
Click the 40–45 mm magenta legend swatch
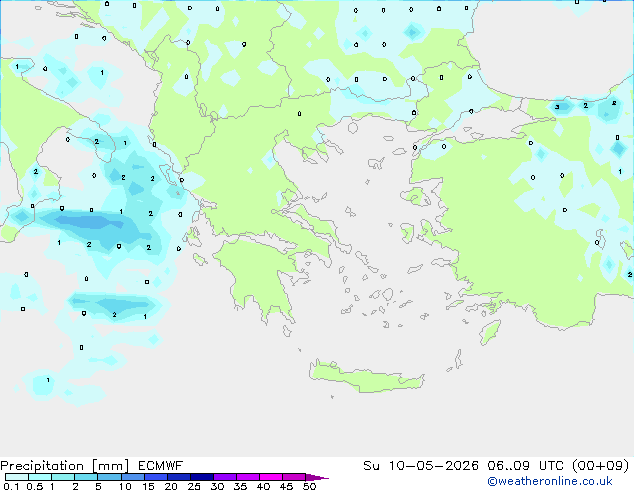pyautogui.click(x=271, y=477)
